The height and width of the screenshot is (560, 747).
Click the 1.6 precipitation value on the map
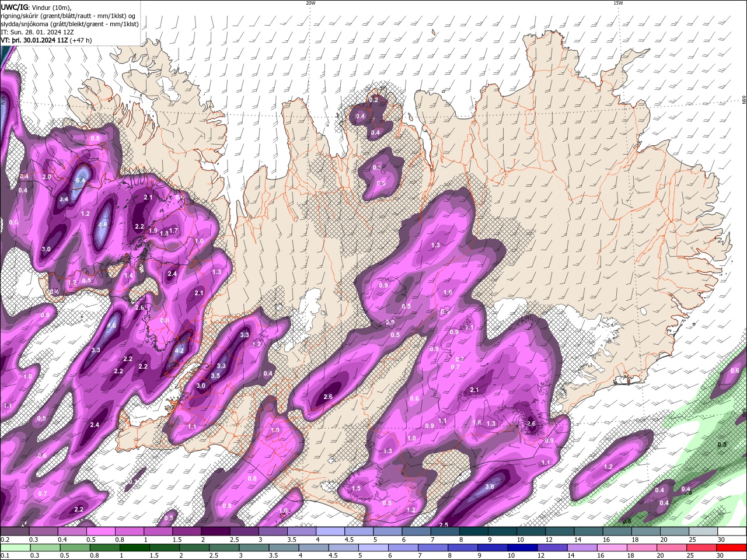click(477, 423)
